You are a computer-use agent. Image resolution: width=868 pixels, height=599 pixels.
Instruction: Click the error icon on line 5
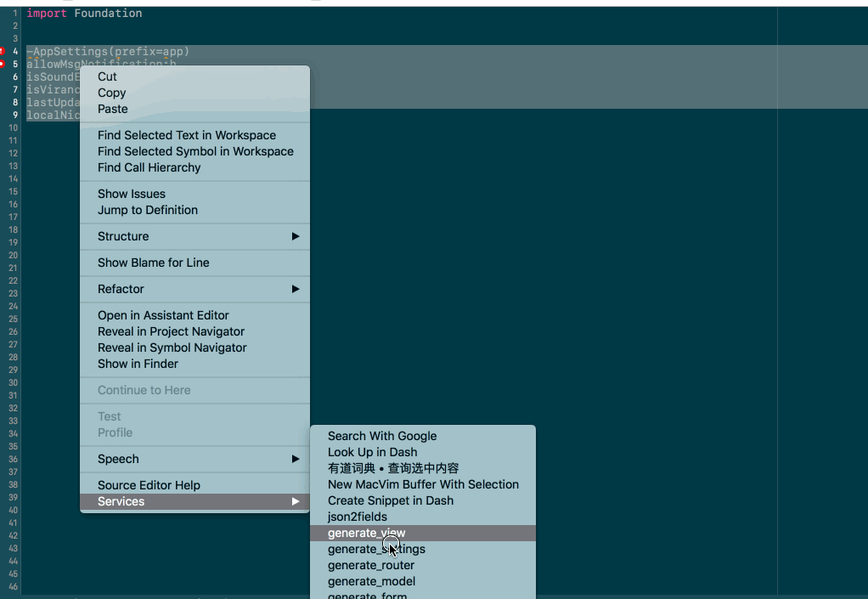3,64
